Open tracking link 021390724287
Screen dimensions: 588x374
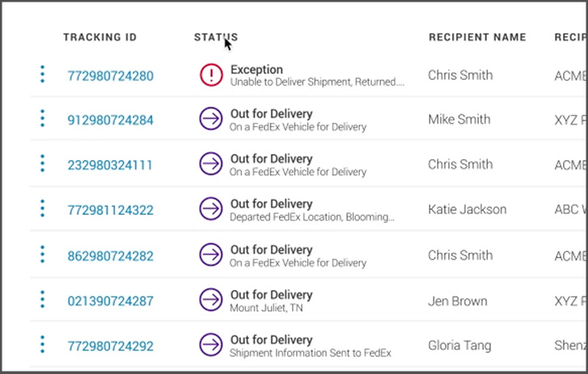click(x=110, y=301)
